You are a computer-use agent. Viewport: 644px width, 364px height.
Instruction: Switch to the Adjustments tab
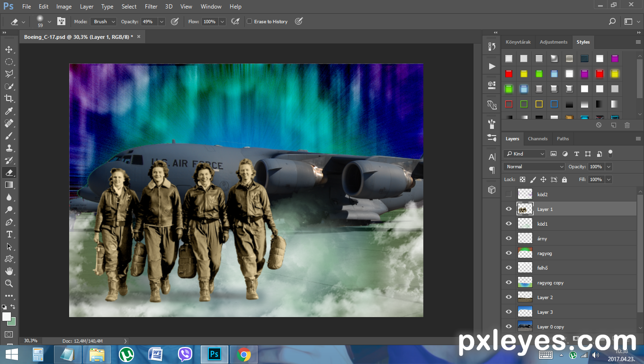[x=553, y=42]
